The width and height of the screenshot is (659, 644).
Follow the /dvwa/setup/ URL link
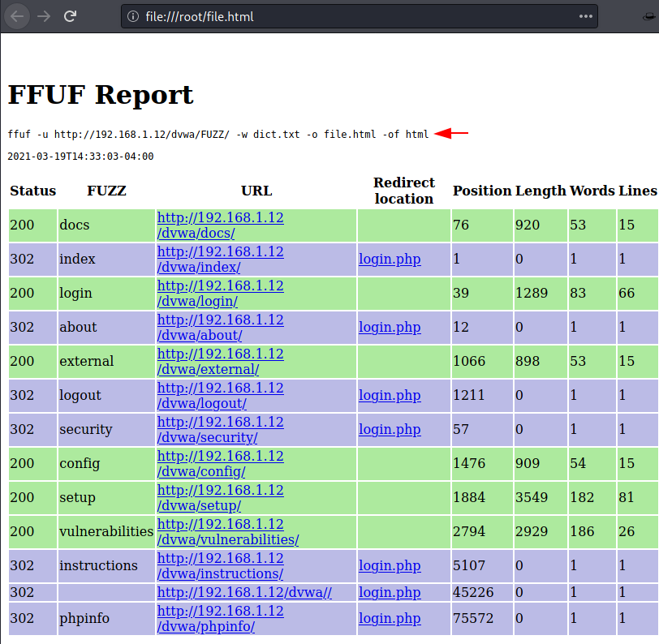(x=220, y=497)
